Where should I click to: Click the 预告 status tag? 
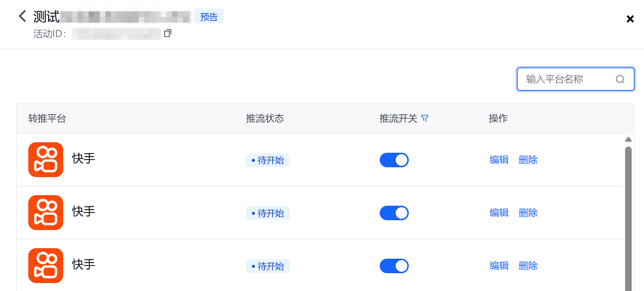click(x=209, y=17)
